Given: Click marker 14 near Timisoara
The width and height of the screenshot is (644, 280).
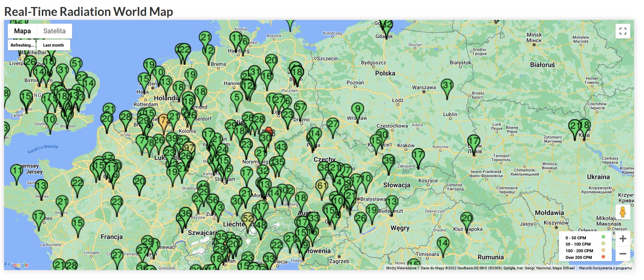Looking at the screenshot, I should click(443, 244).
